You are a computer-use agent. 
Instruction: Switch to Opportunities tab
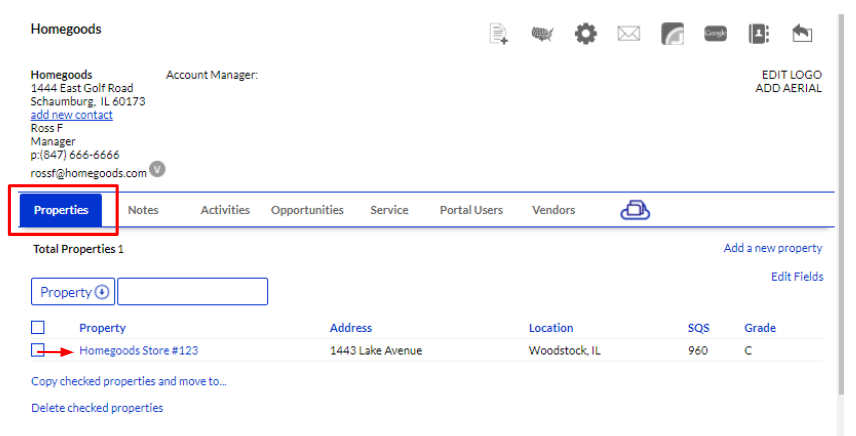pyautogui.click(x=307, y=210)
